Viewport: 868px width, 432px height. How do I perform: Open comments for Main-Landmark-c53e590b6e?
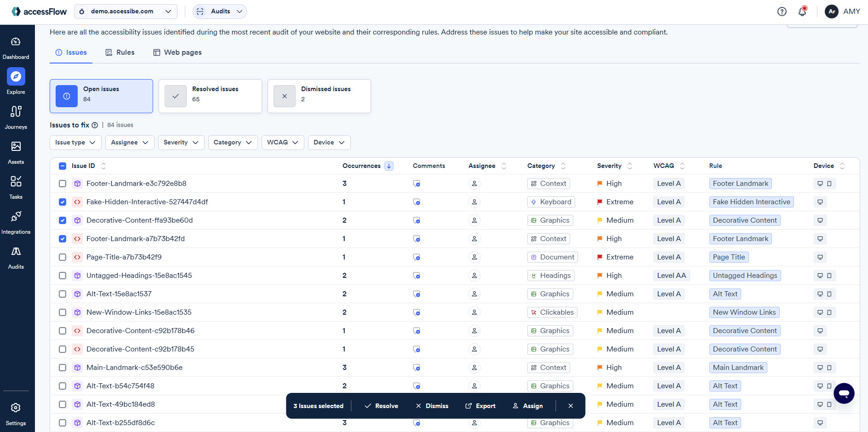click(x=417, y=368)
